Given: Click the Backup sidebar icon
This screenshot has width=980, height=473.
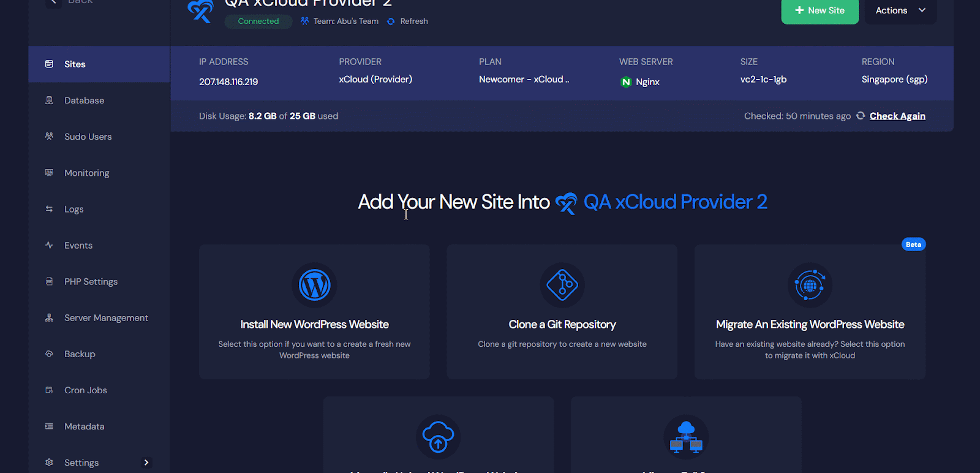Looking at the screenshot, I should (49, 353).
